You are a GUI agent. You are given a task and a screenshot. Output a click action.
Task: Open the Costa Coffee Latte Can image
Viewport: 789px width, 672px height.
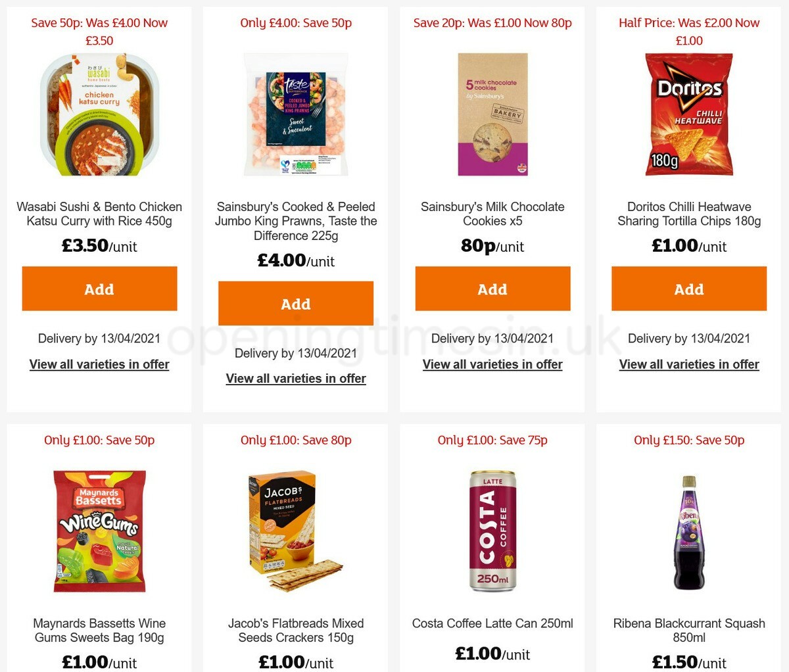(x=492, y=532)
